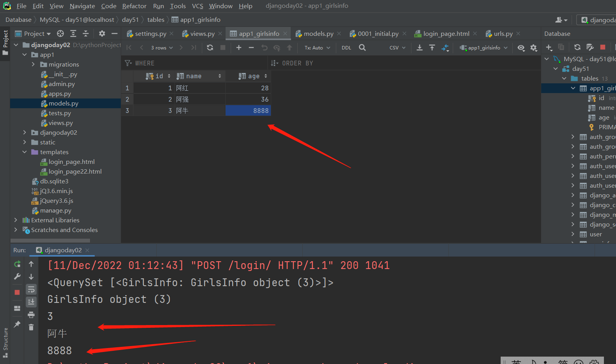Viewport: 616px width, 364px height.
Task: Select manage.py in the project tree
Action: click(51, 211)
